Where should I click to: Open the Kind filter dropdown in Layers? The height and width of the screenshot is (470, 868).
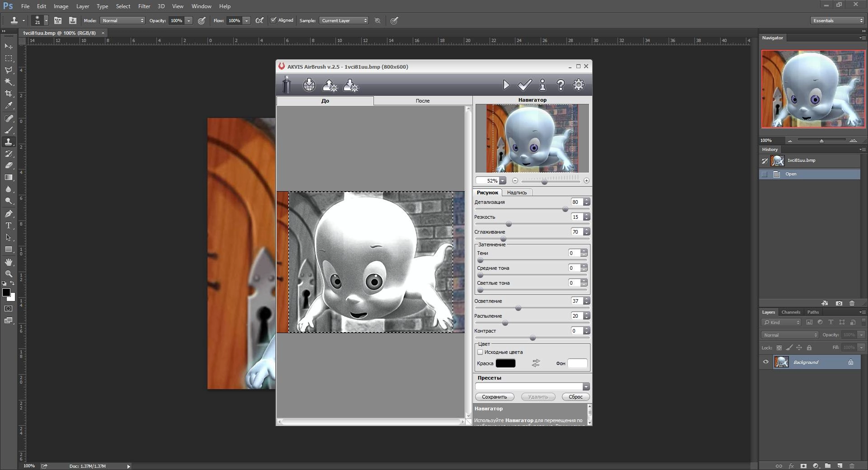click(781, 322)
